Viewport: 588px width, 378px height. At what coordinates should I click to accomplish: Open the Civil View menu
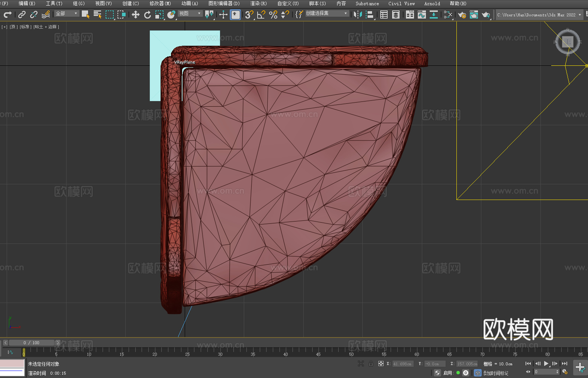click(401, 3)
